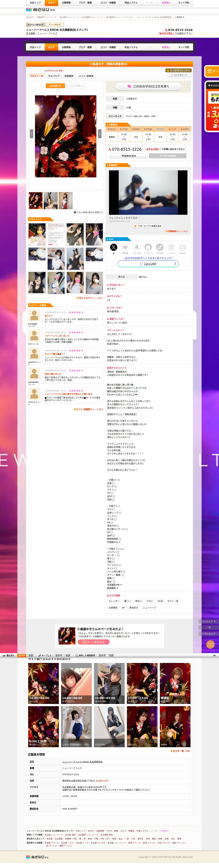The width and height of the screenshot is (219, 868).
Task: Select 公式写真 (3) photo set
Action: point(55,86)
